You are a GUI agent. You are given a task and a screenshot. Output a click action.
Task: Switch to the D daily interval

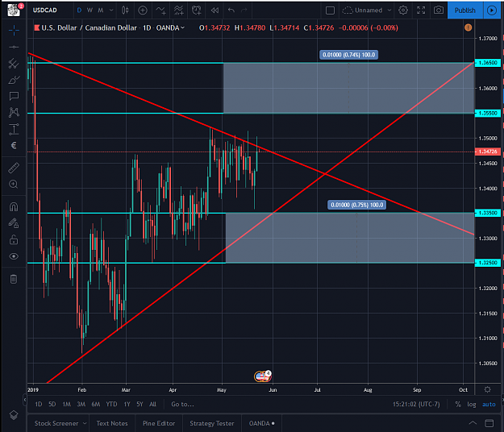[x=79, y=10]
